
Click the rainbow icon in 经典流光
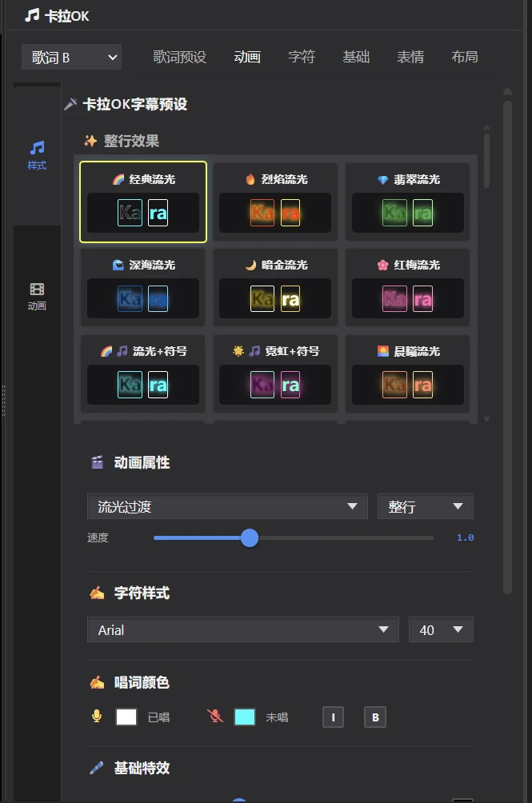pos(118,179)
